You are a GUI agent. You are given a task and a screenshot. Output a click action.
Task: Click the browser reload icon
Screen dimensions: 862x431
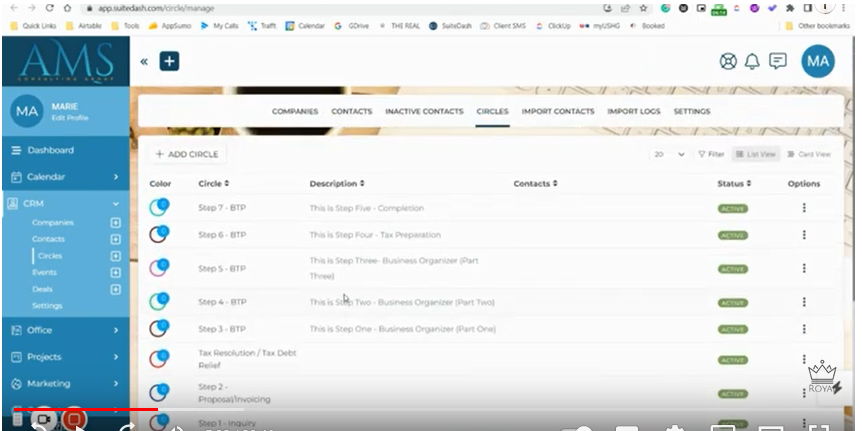coord(50,8)
